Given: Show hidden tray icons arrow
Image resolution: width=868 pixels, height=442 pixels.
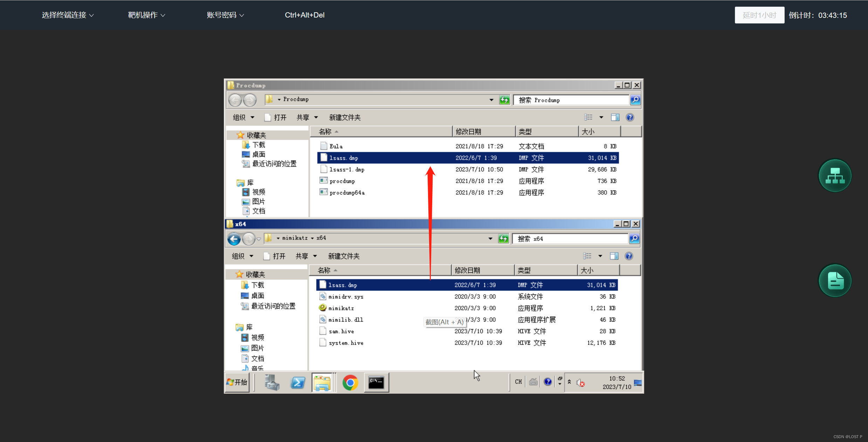Looking at the screenshot, I should [569, 382].
